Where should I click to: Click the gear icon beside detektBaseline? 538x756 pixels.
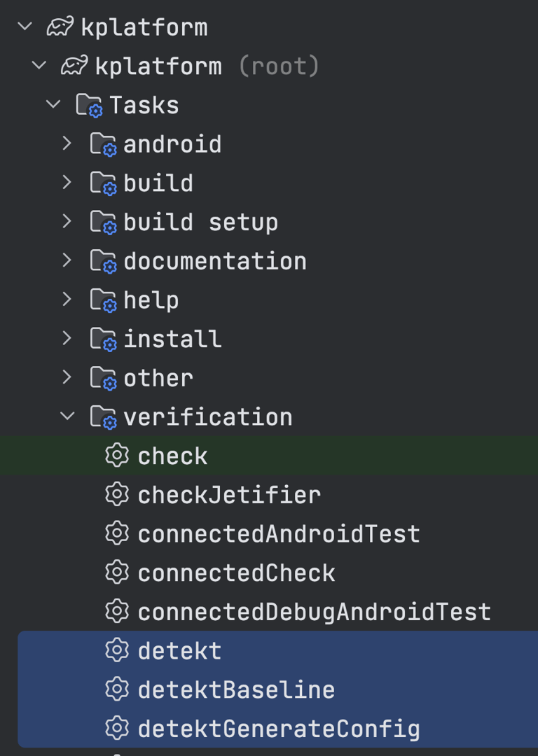pyautogui.click(x=117, y=689)
